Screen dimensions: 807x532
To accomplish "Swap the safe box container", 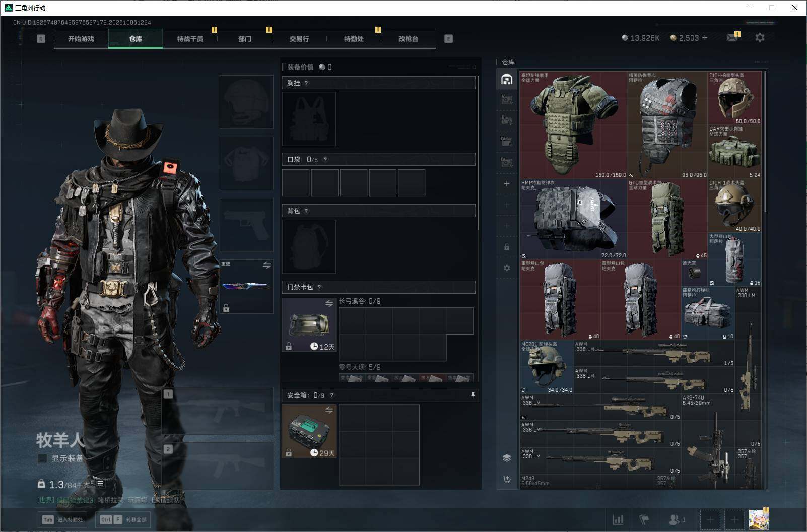I will [x=329, y=410].
